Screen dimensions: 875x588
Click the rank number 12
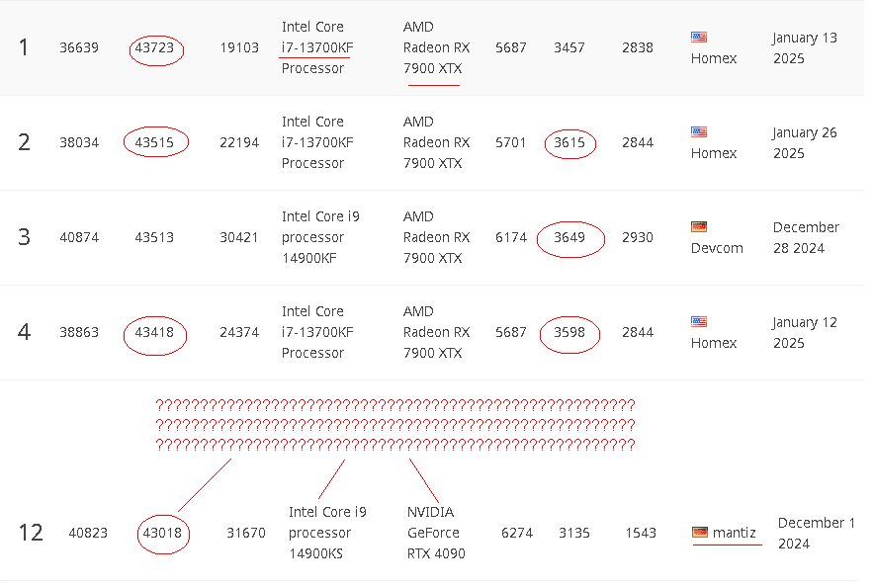click(x=31, y=533)
